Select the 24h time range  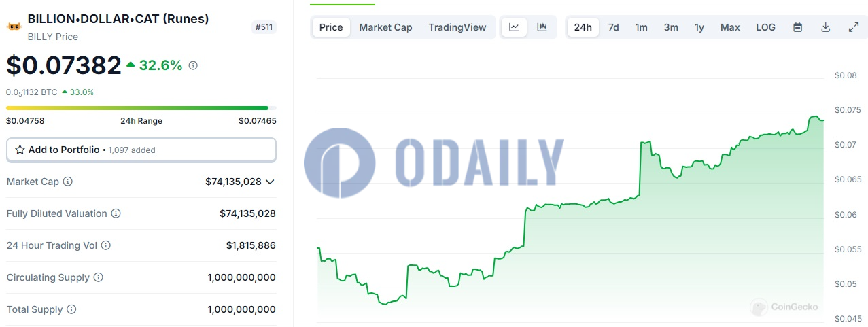tap(583, 27)
